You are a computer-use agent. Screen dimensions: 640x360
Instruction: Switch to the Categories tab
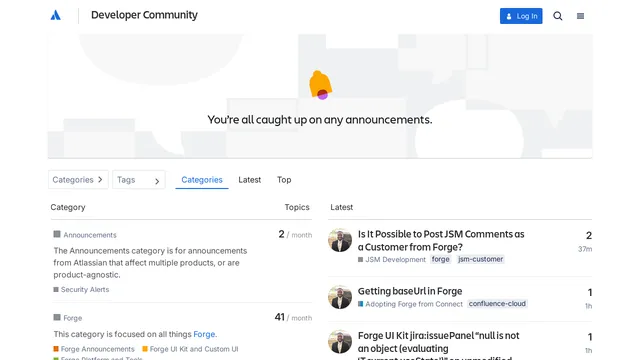[202, 180]
